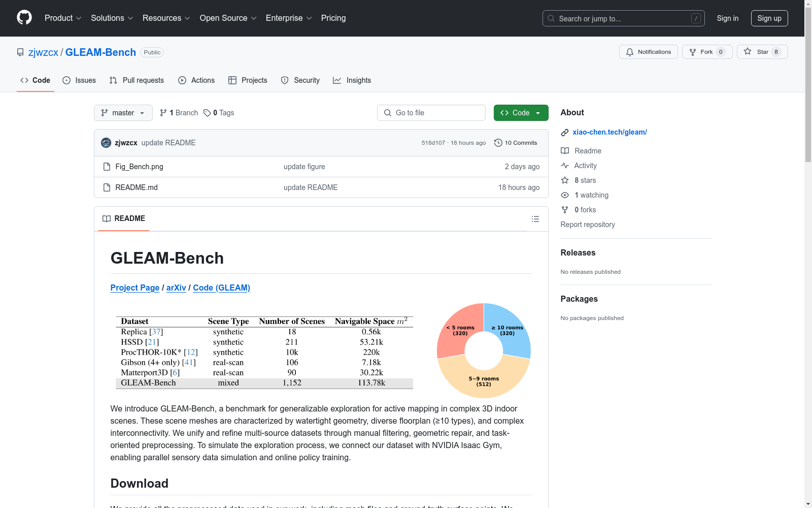Viewport: 812px width, 508px height.
Task: Select the README tab heading
Action: pos(124,218)
